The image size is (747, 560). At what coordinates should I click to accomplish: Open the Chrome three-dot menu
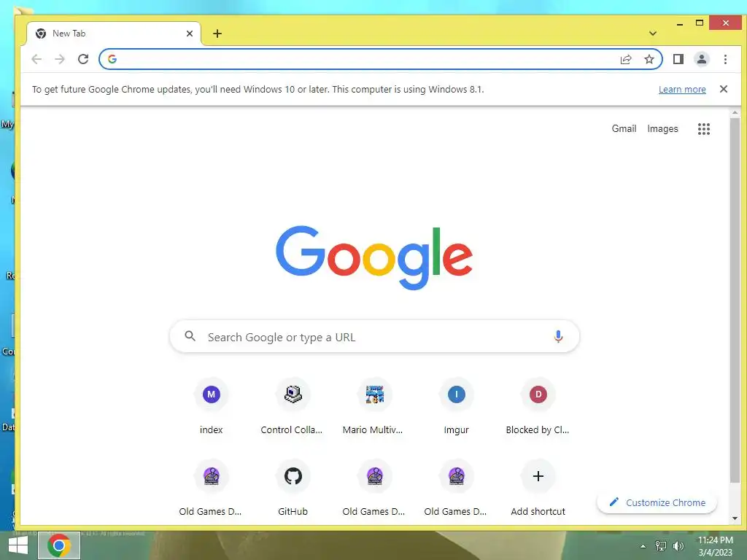(x=725, y=59)
